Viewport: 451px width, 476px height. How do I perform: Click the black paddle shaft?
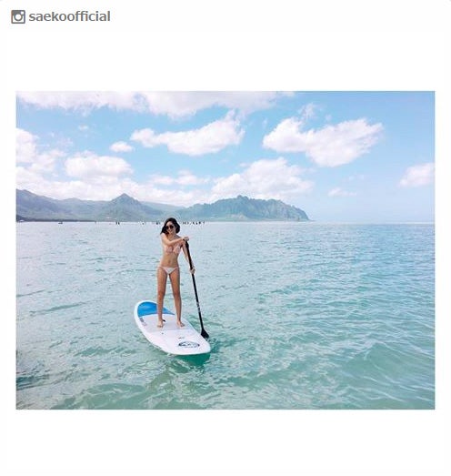[x=194, y=288]
